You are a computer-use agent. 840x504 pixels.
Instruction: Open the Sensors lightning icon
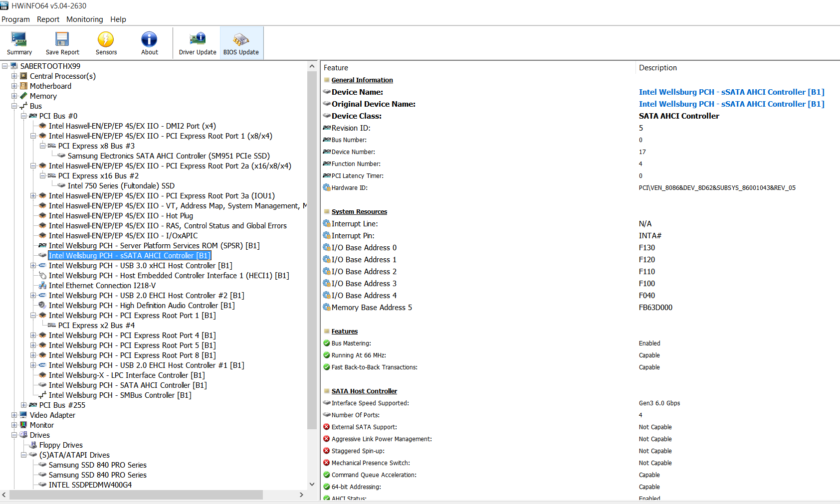point(106,39)
